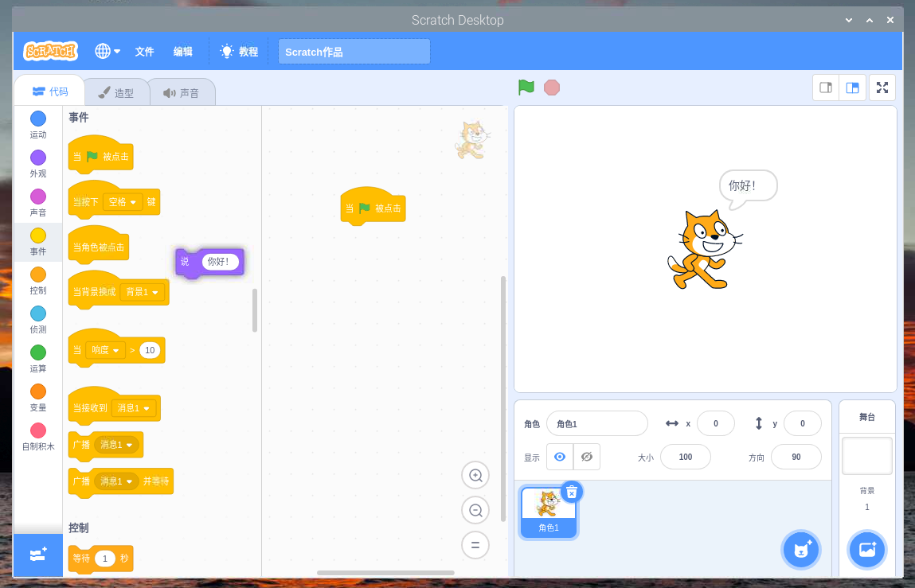The image size is (915, 588).
Task: Open the 教程 tutorials
Action: [239, 52]
